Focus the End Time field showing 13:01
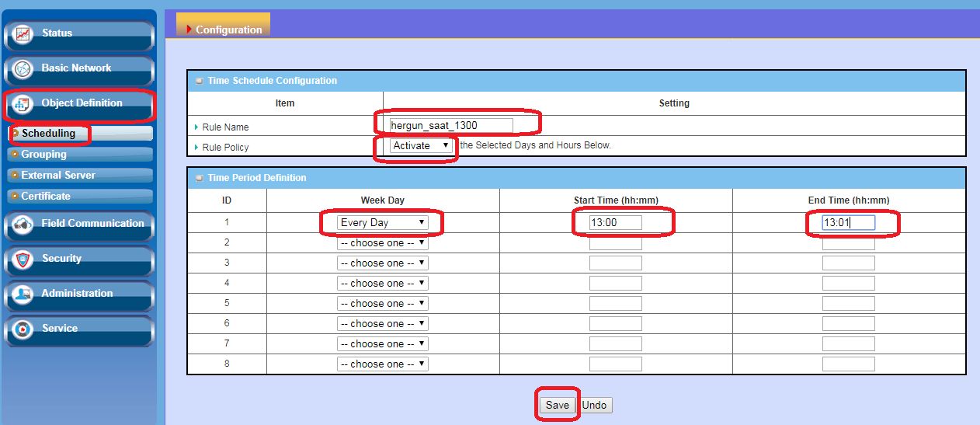Screen dimensions: 980x425 point(848,222)
